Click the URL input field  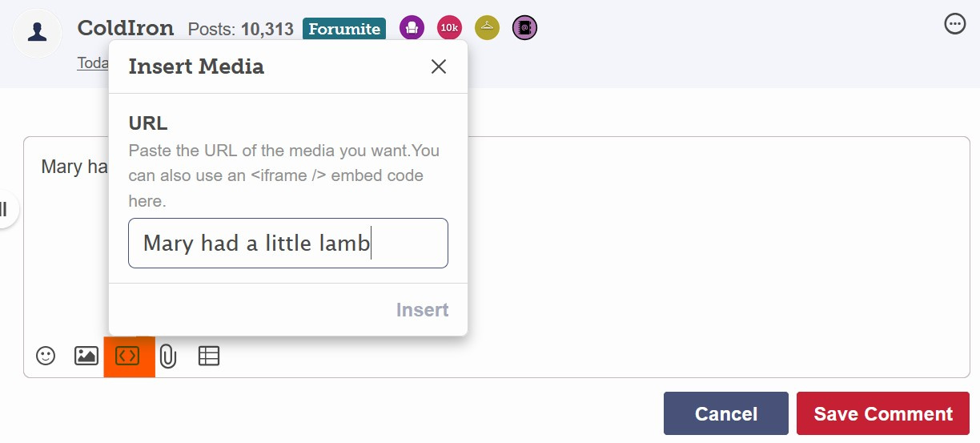288,244
